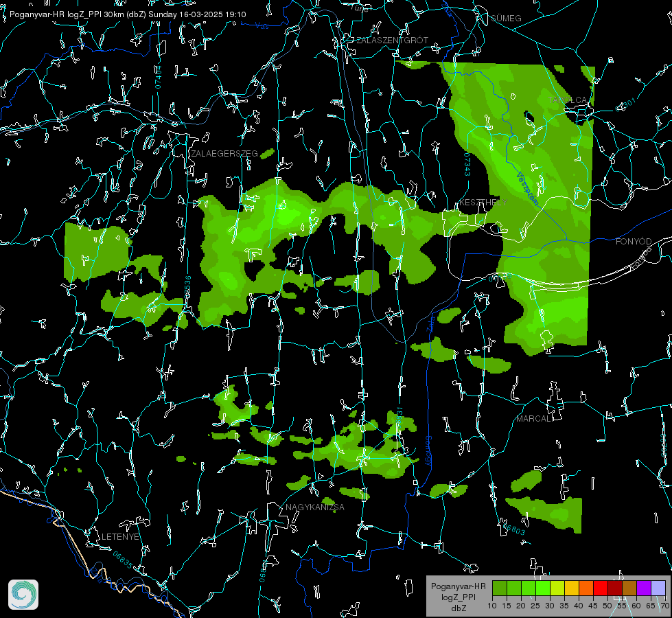Click the ZALAEGERSZEG city label

coord(224,154)
